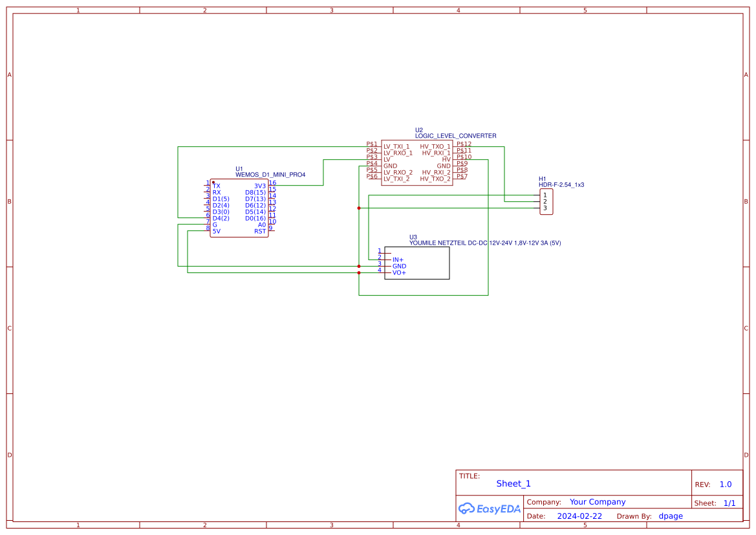Click the RST pin on WEMOS module
The image size is (756, 535).
click(x=259, y=231)
